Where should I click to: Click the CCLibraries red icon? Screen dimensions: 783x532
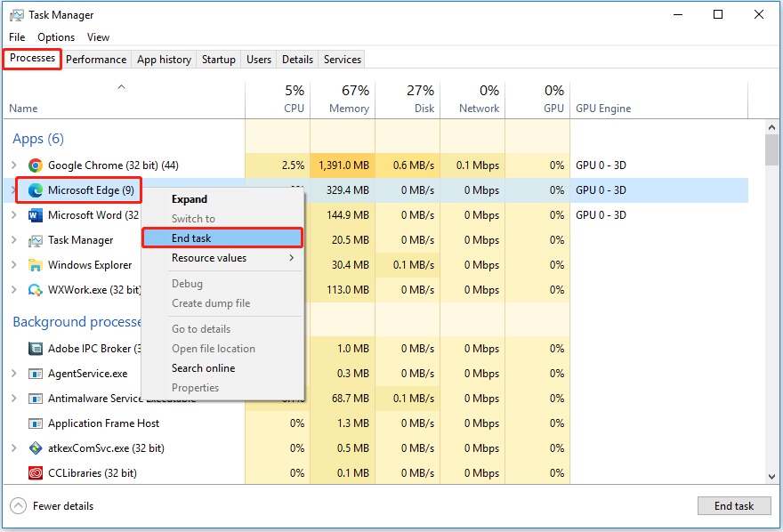pyautogui.click(x=36, y=473)
